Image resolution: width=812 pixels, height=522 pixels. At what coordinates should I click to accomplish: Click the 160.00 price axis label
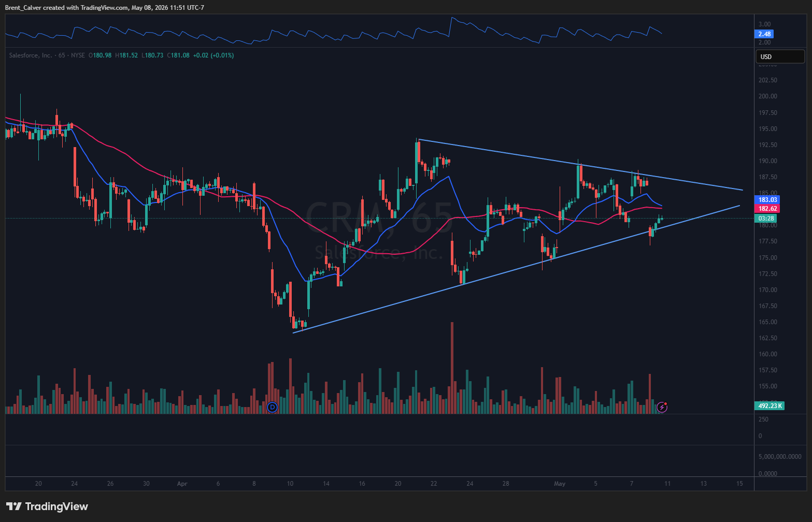[x=768, y=354]
